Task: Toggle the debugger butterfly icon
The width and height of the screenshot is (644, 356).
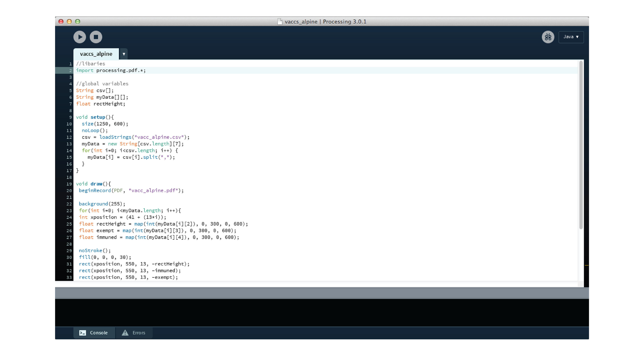Action: click(x=548, y=37)
